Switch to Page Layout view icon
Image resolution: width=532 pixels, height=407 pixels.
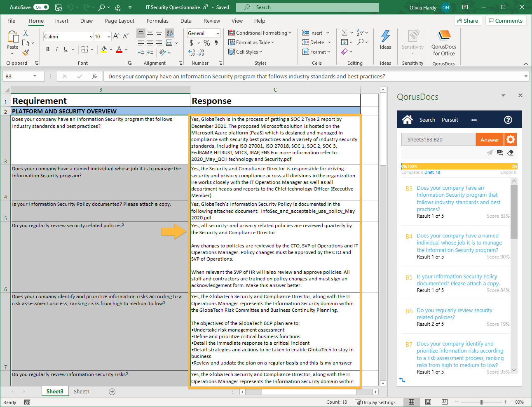(x=428, y=402)
